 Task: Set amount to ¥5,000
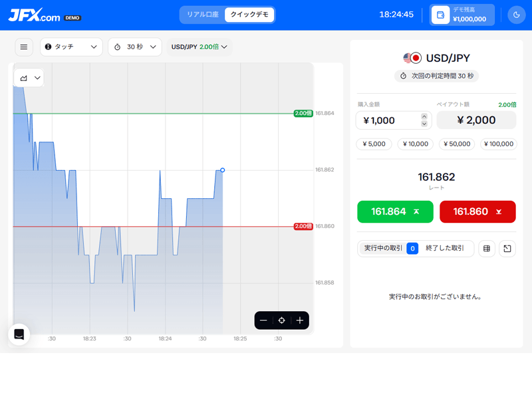tap(374, 144)
